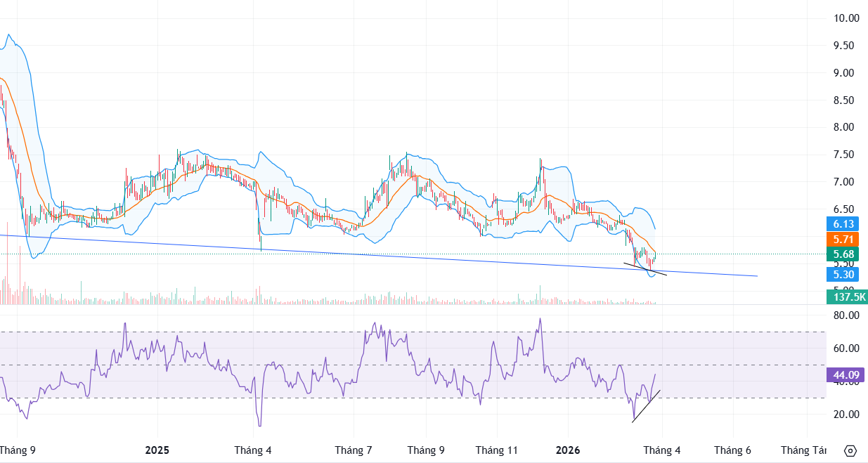Click the orange 5.71 moving average label
This screenshot has height=463, width=868.
coord(843,239)
